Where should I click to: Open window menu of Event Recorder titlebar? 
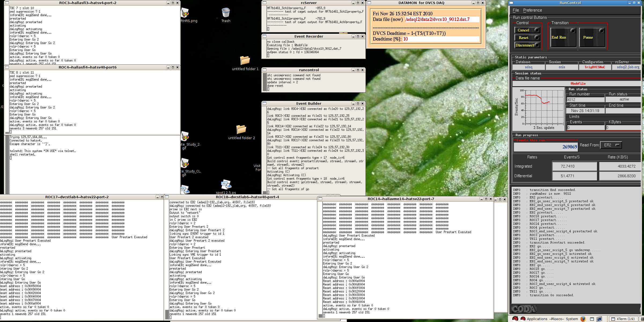[x=264, y=36]
